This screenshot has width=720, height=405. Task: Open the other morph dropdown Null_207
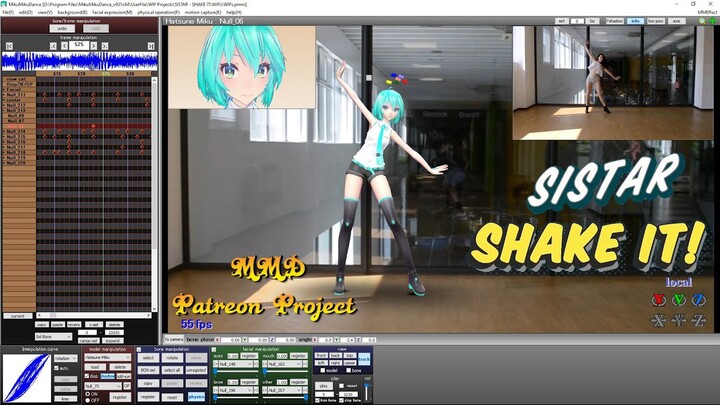click(285, 390)
